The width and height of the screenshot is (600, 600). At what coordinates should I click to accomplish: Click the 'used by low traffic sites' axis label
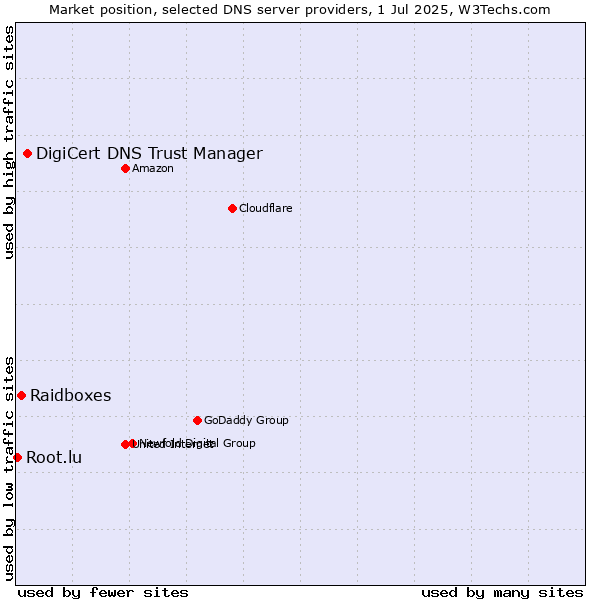9,469
